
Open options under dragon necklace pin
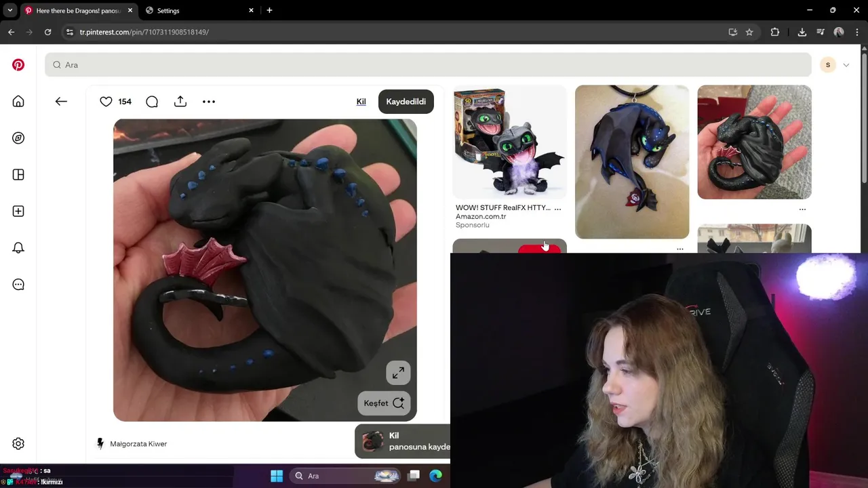[x=680, y=249]
